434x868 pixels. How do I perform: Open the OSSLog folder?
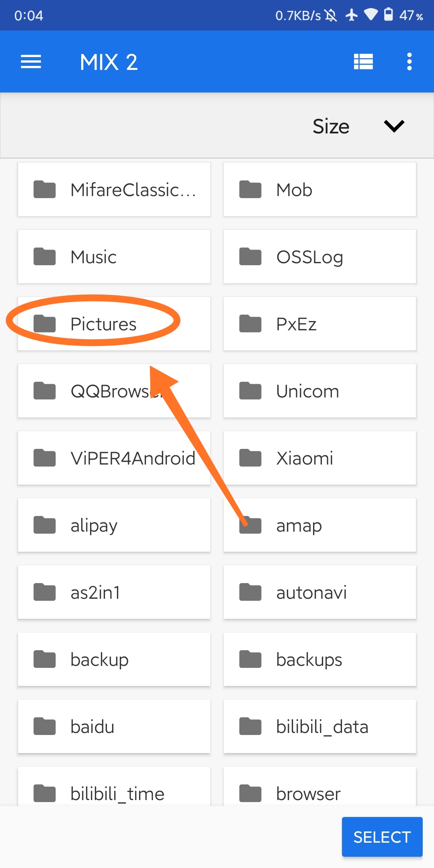point(320,257)
